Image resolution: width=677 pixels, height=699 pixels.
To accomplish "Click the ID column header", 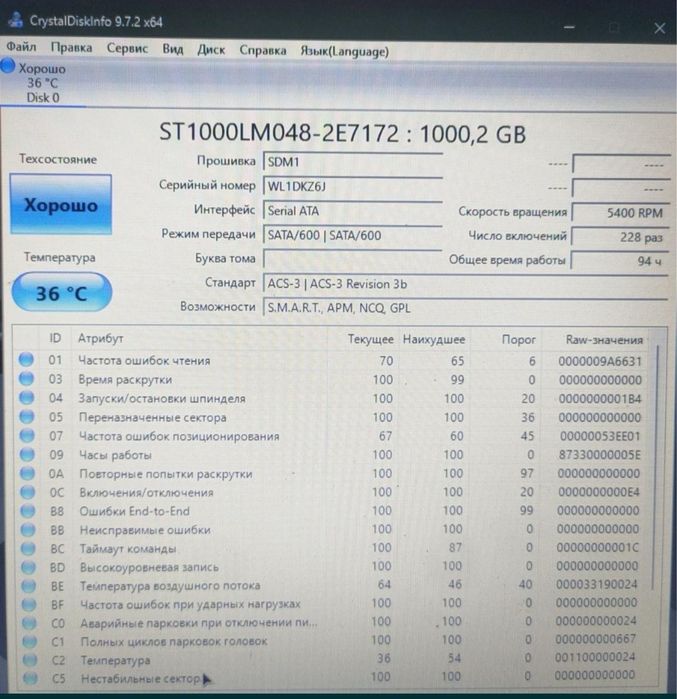I will (x=55, y=338).
